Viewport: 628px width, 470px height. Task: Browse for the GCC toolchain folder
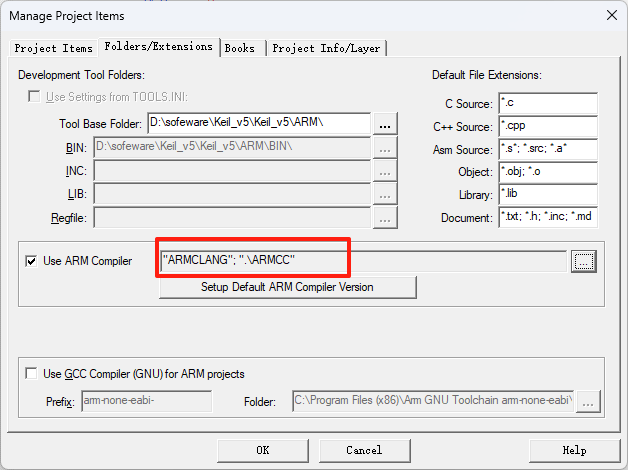coord(588,401)
